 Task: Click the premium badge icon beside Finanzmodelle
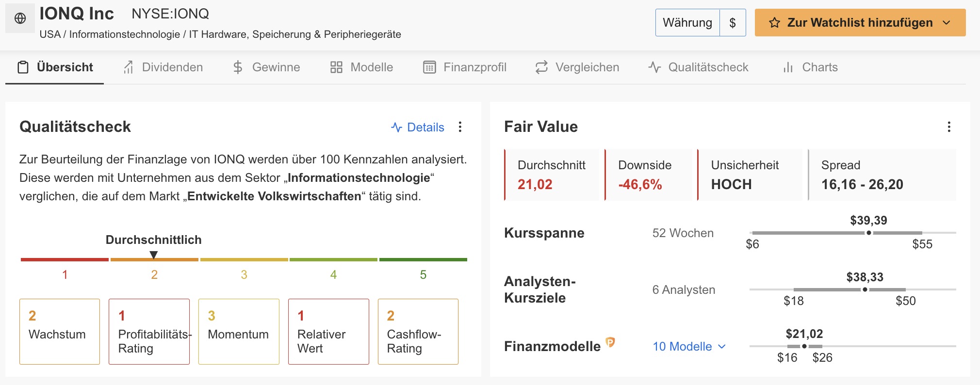(610, 342)
